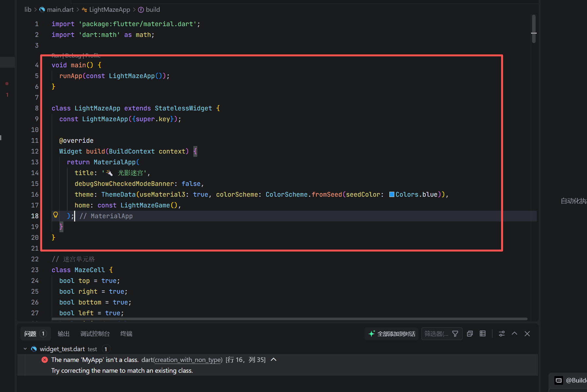Close the bottom panel with the X

point(527,334)
